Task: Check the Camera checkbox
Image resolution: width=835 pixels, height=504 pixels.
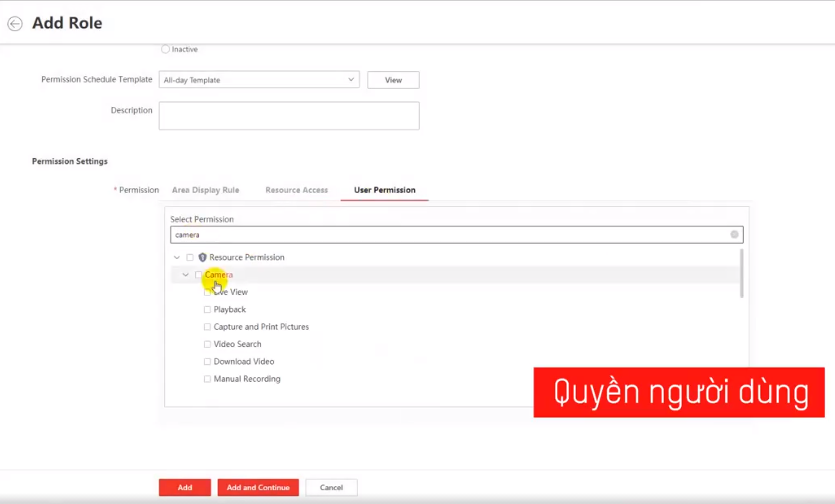Action: coord(199,275)
